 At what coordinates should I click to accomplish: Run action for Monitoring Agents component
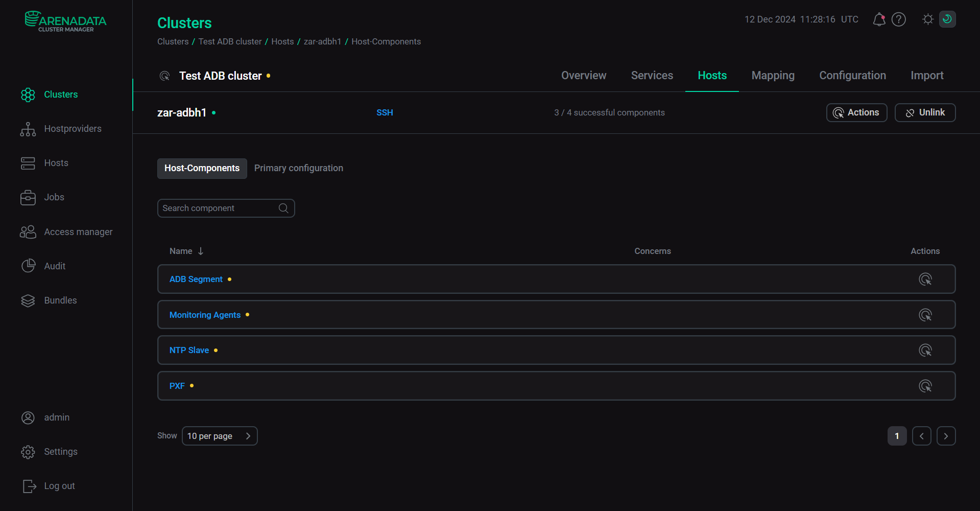pyautogui.click(x=925, y=315)
